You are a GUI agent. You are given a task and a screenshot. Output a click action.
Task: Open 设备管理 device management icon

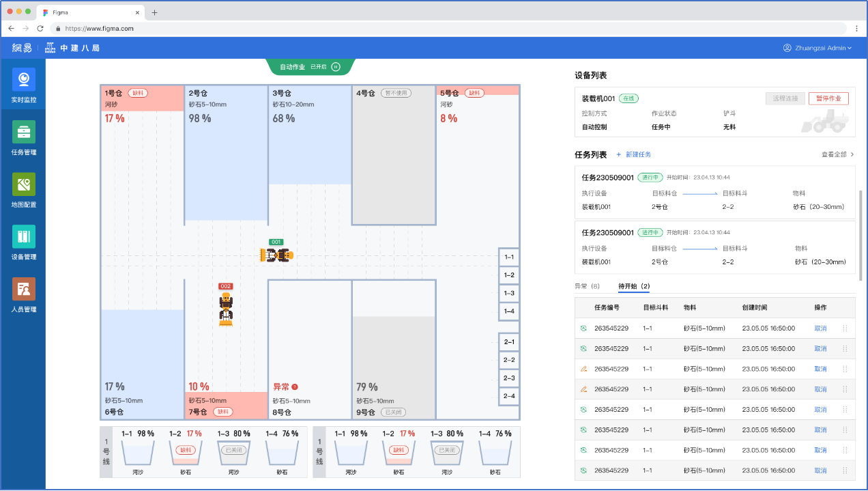point(23,237)
